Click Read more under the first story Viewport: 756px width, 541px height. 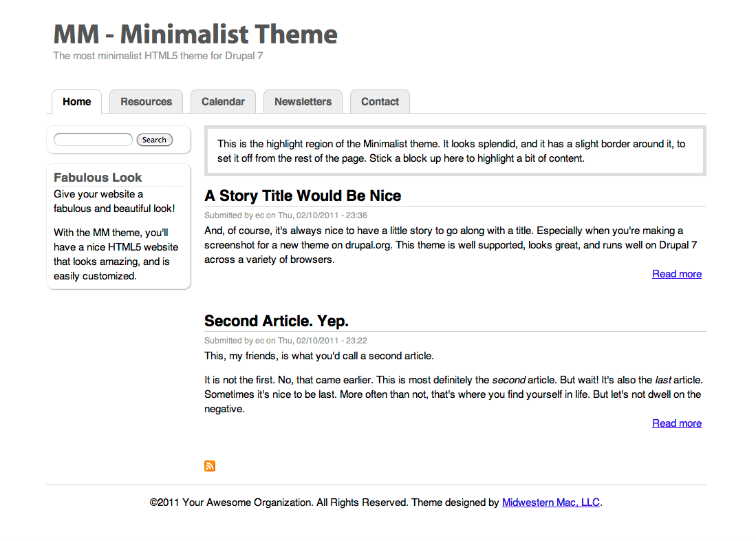(x=676, y=274)
